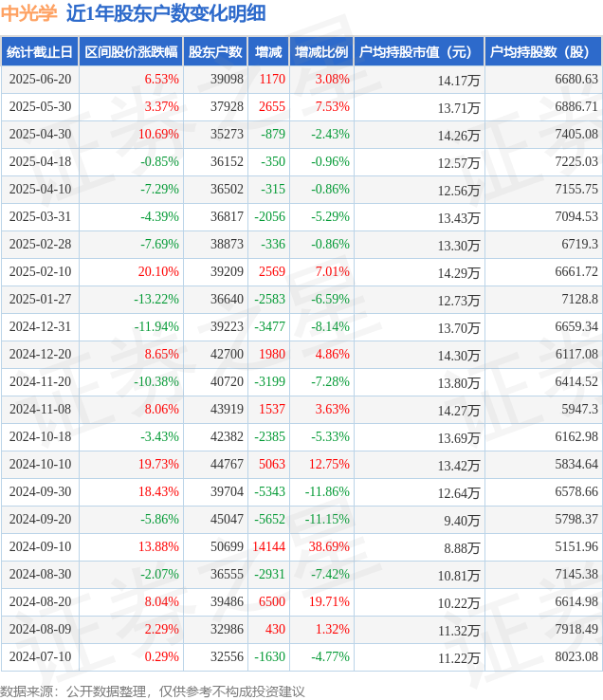Click the 增减 column header
Screen dimensions: 603x700
point(268,52)
